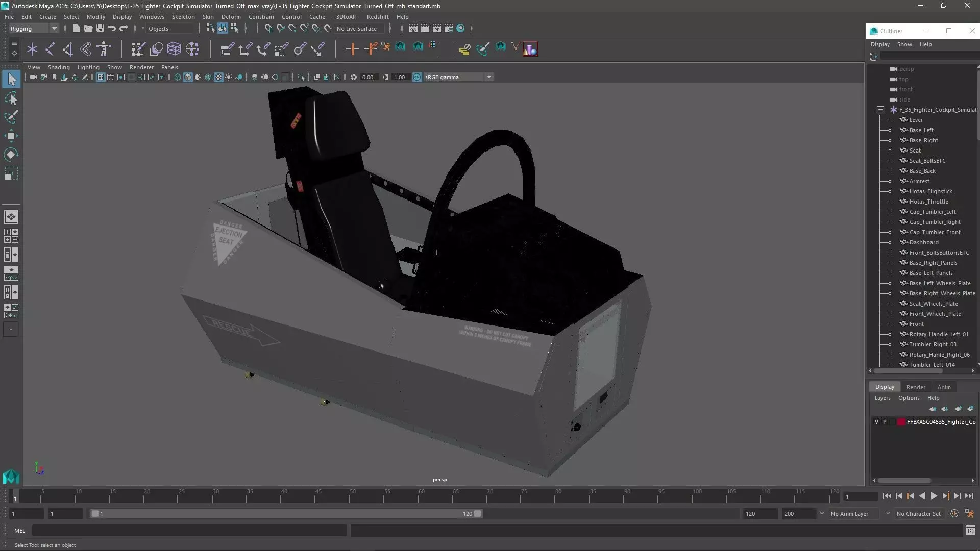This screenshot has width=980, height=551.
Task: Click the Save Scene icon
Action: 100,29
